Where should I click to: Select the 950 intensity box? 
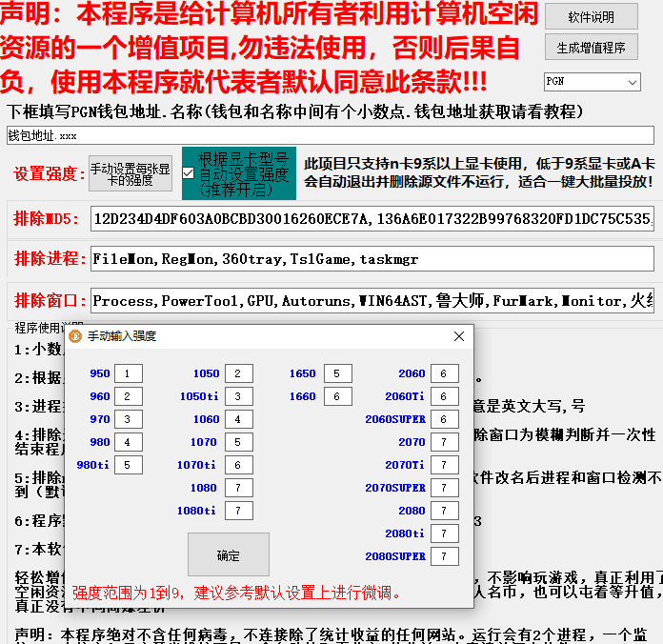pos(129,373)
